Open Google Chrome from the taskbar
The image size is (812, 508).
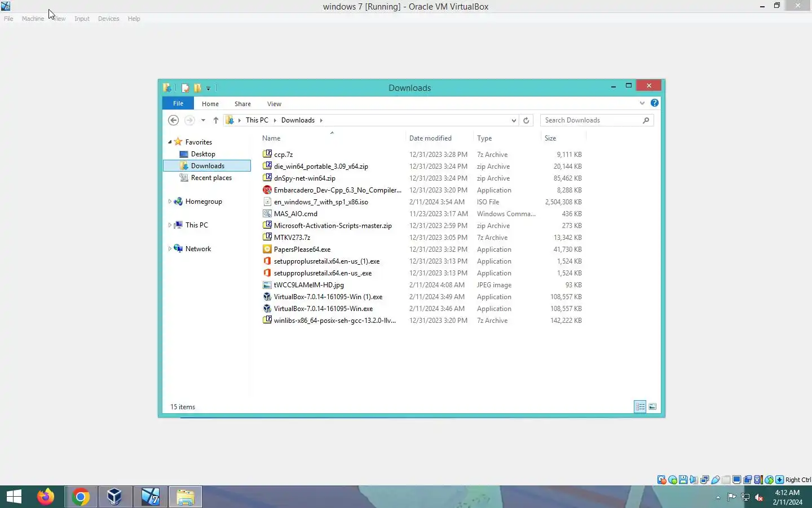(x=81, y=497)
